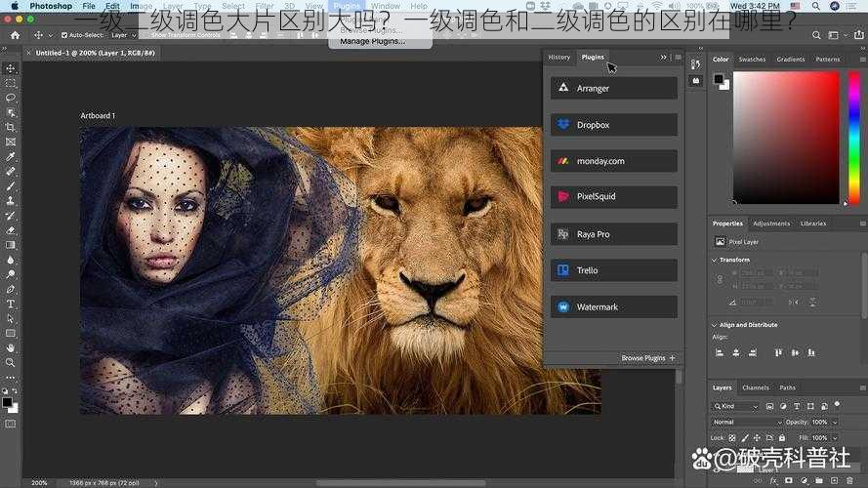The image size is (868, 488).
Task: Toggle the Auto-Select checkbox
Action: (64, 35)
